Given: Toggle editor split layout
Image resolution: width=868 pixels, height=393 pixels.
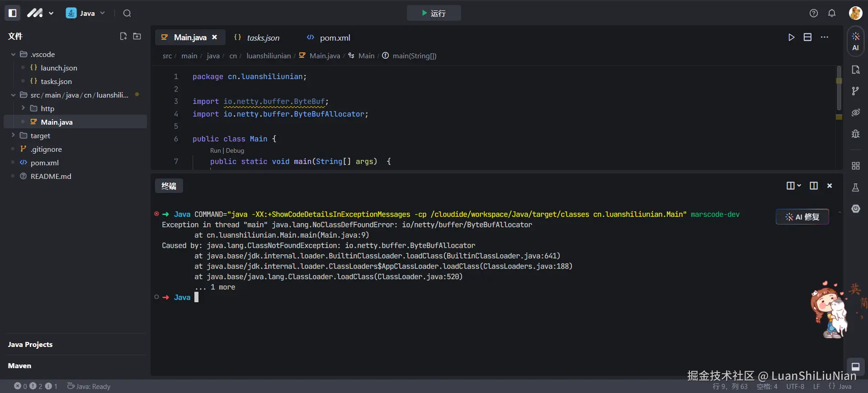Looking at the screenshot, I should [807, 37].
